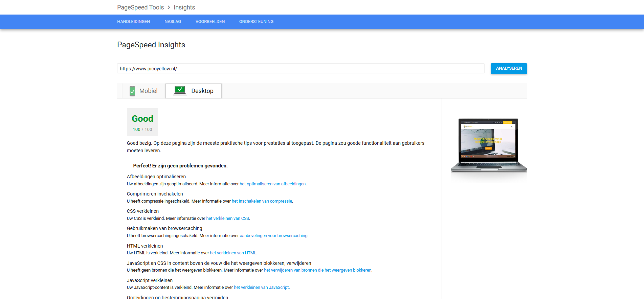Click the mobile phone icon with green checkmark
Viewport: 644px width, 299px height.
[132, 91]
